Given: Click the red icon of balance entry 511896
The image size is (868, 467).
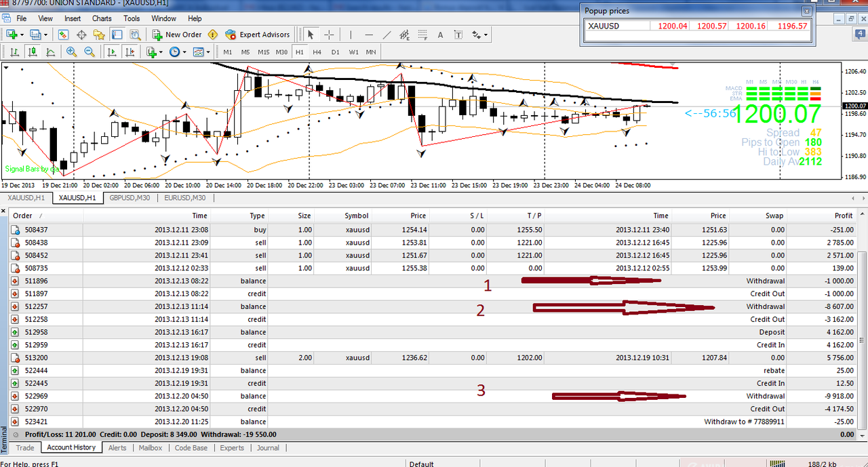Looking at the screenshot, I should pyautogui.click(x=16, y=281).
